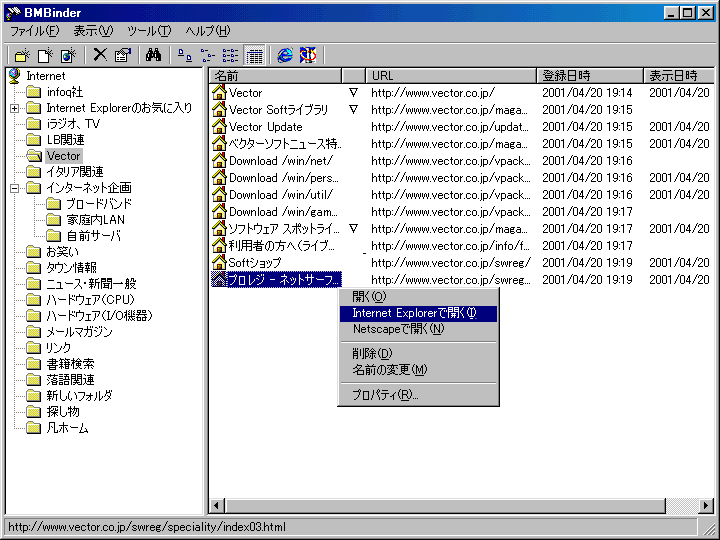
Task: Select the details view icon
Action: click(x=254, y=55)
